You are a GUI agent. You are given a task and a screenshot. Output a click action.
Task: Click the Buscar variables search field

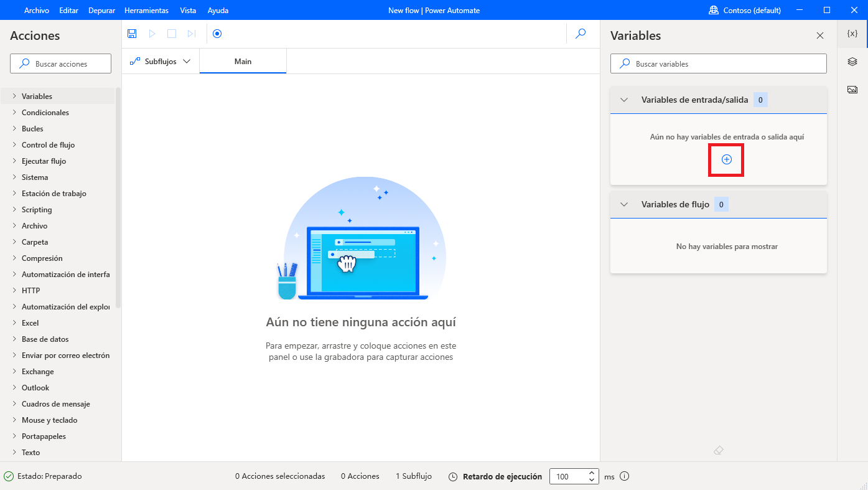(x=718, y=64)
